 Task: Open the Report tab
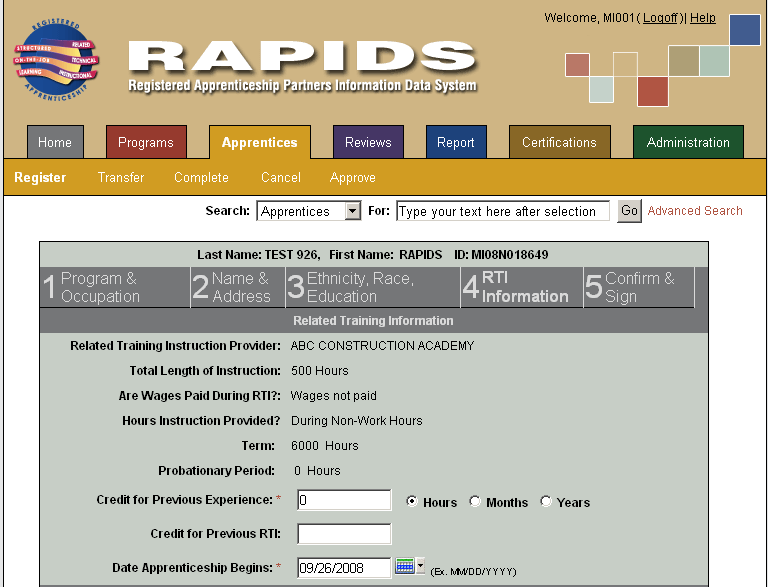[456, 142]
